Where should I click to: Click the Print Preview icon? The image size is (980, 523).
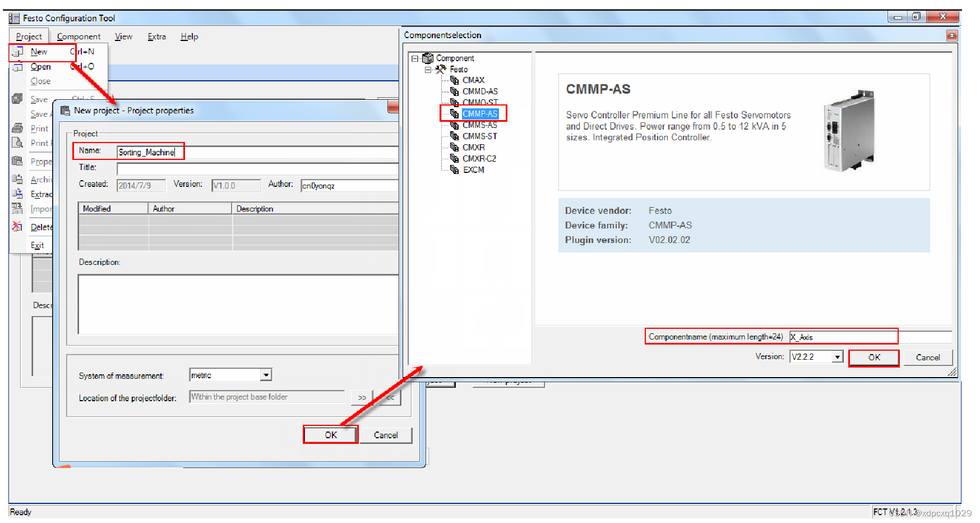pyautogui.click(x=17, y=143)
